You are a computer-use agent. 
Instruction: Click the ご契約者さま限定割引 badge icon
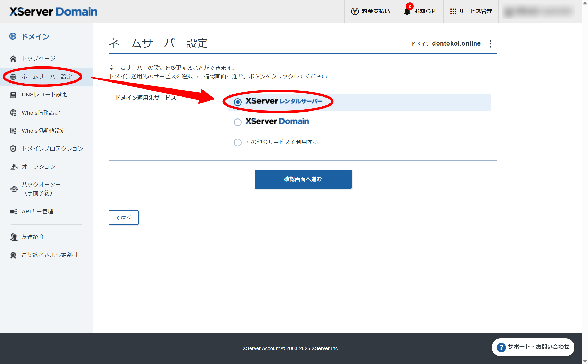point(13,255)
